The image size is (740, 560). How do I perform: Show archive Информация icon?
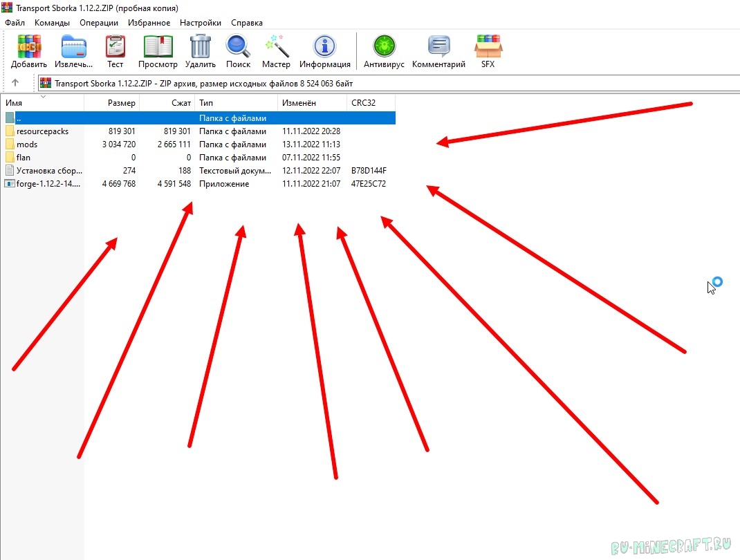tap(324, 47)
